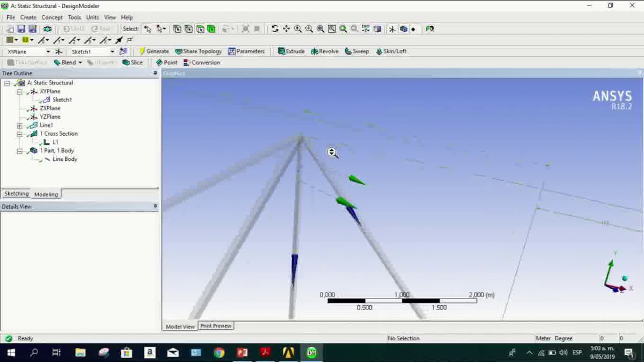This screenshot has width=644, height=362.
Task: Toggle Display Model cube icon
Action: click(404, 29)
